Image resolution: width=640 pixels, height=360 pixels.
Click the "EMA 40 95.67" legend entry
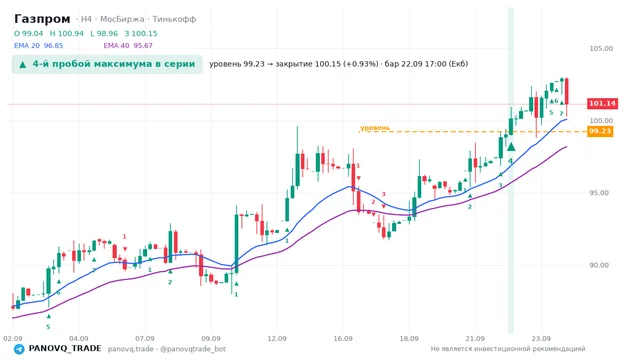[x=128, y=46]
